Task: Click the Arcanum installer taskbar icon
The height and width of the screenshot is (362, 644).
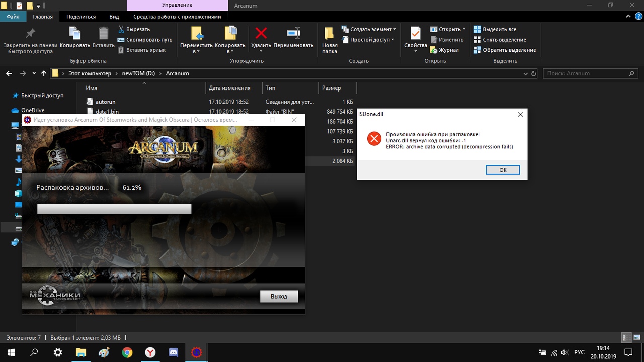Action: 197,352
